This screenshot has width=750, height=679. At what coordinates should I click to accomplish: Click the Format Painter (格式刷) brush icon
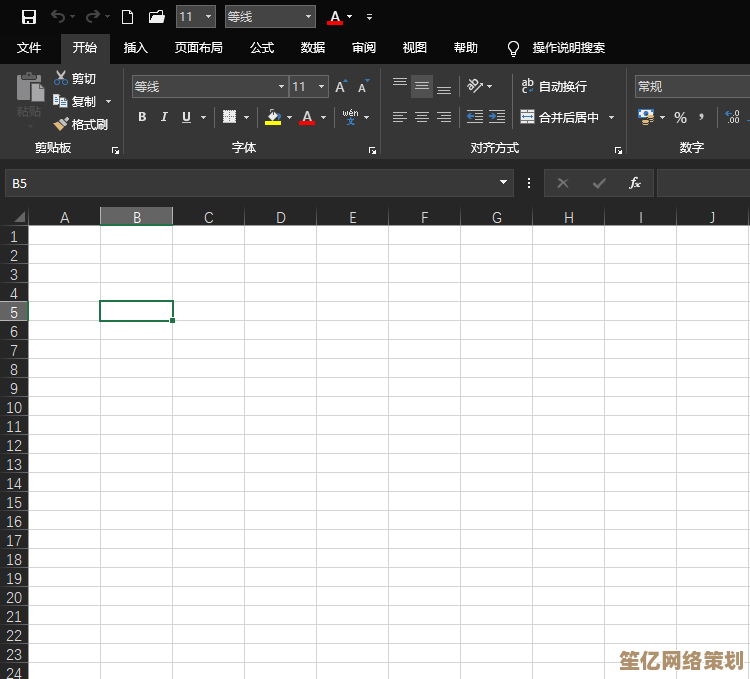62,125
